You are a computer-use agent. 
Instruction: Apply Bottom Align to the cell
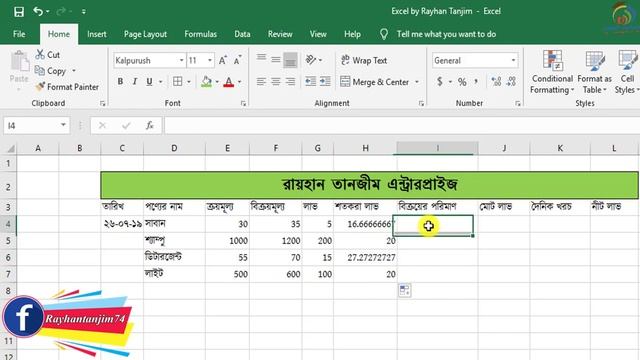[290, 60]
